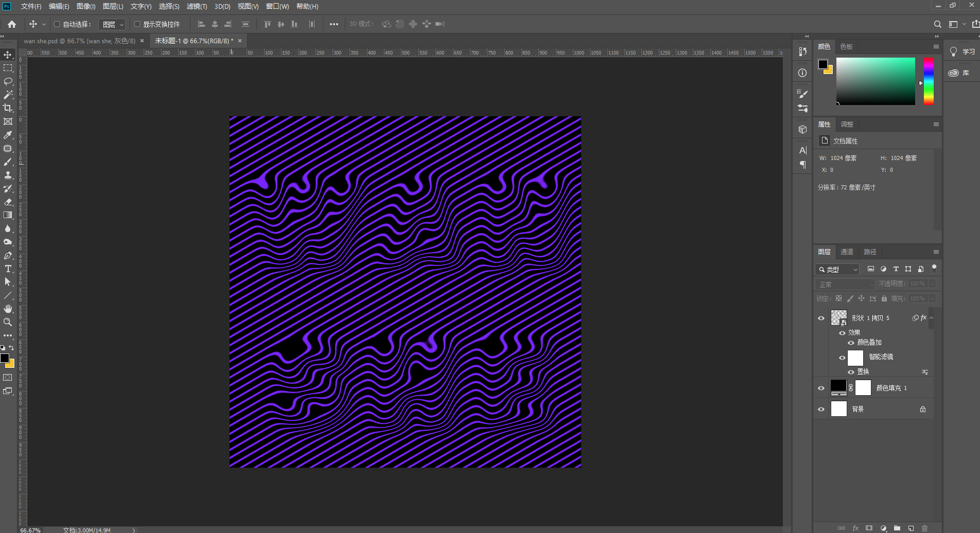Switch to the 路径 tab

870,252
